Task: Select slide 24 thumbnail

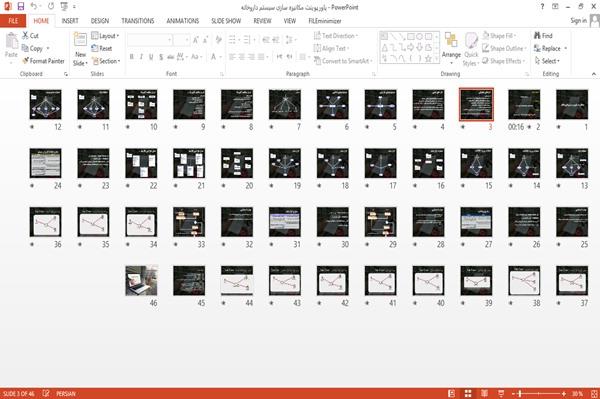Action: pyautogui.click(x=46, y=163)
